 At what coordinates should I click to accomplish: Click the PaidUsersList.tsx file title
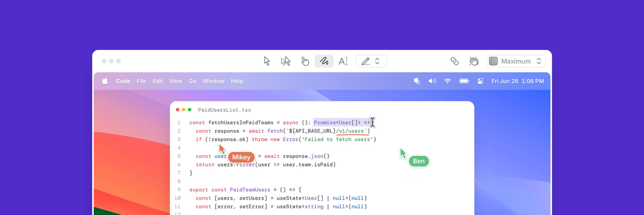225,110
